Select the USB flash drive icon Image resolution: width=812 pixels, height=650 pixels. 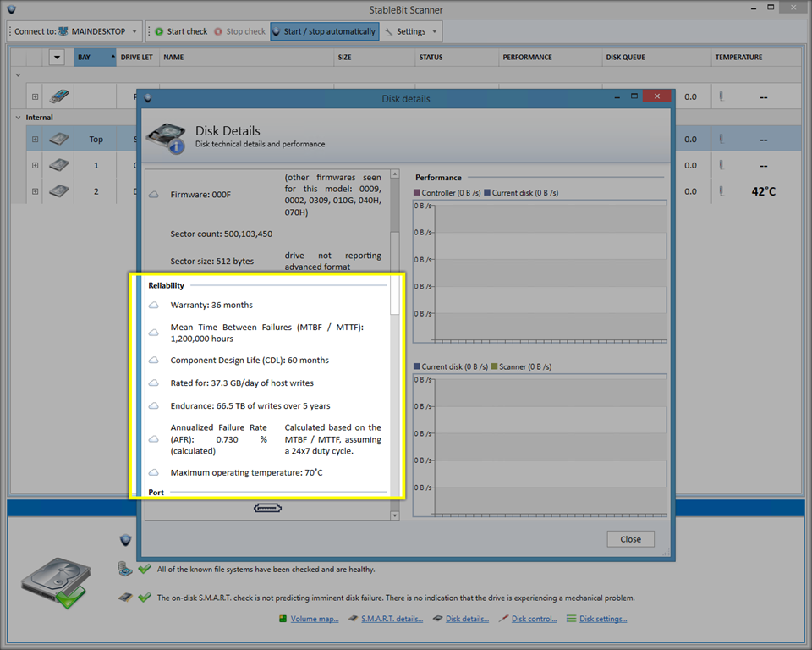tap(59, 96)
